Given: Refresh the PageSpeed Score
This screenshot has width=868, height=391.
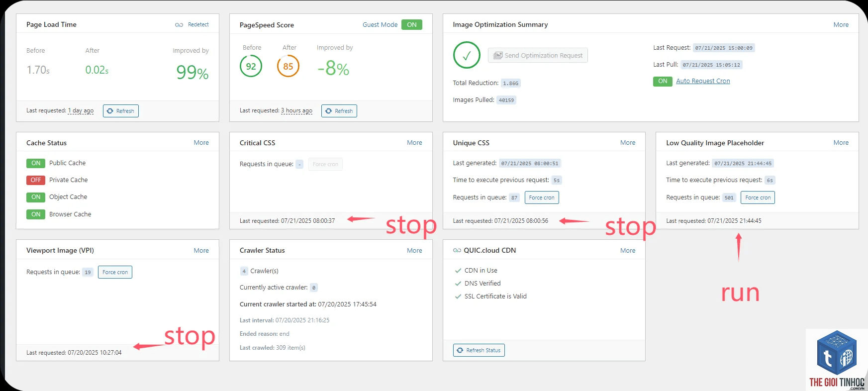Looking at the screenshot, I should 339,111.
